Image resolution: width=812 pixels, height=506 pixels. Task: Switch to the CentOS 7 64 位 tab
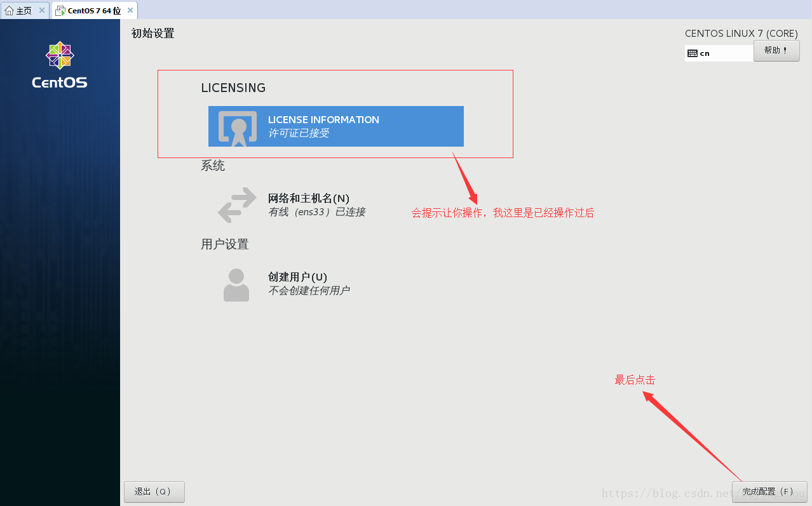pos(94,11)
